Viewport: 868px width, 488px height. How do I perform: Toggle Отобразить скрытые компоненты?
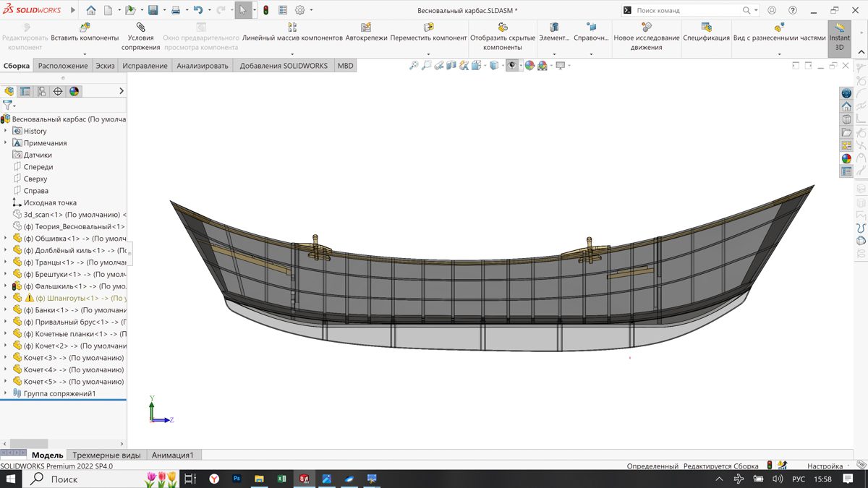coord(502,27)
